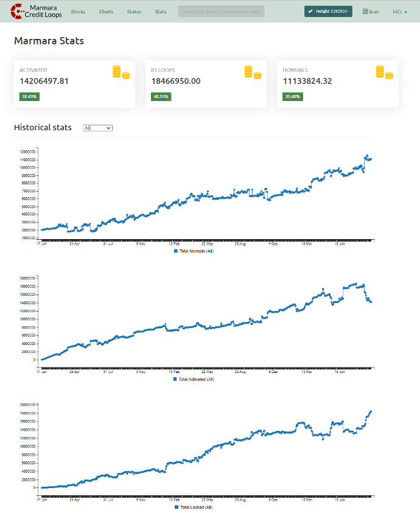Click the 42.15% In Loops badge

point(161,97)
